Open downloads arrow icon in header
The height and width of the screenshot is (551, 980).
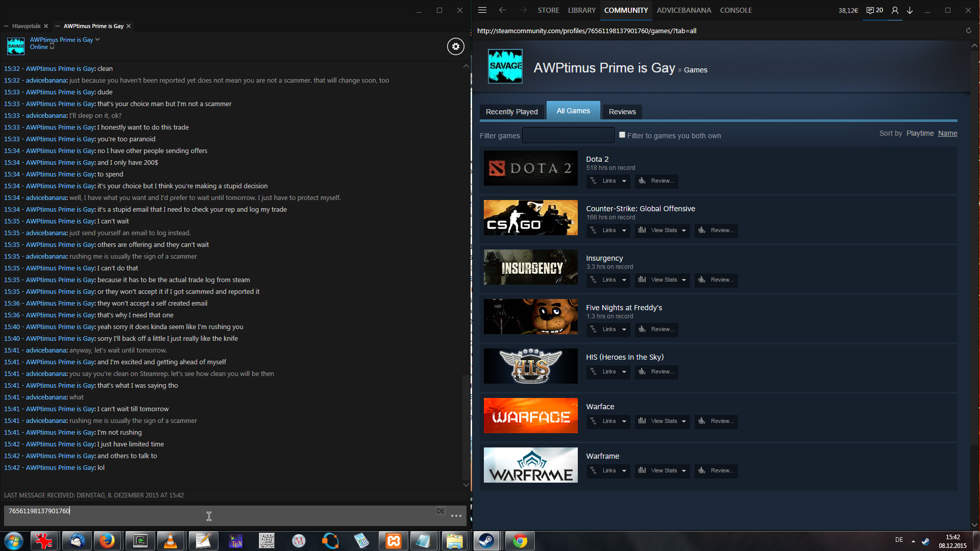[x=910, y=10]
